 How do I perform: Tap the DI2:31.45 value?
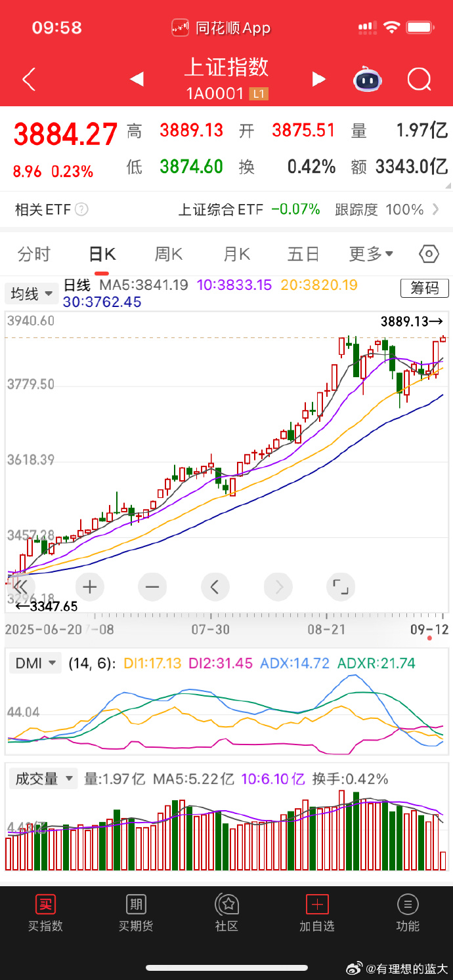coord(221,663)
